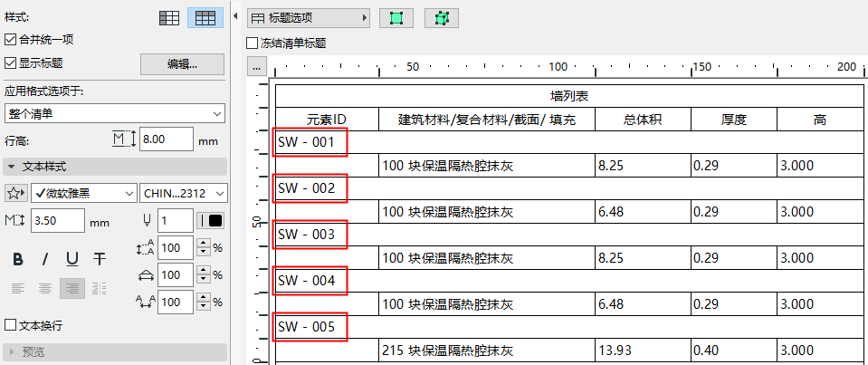Click the 0.40 thickness cell
This screenshot has height=365, width=868.
coord(734,351)
